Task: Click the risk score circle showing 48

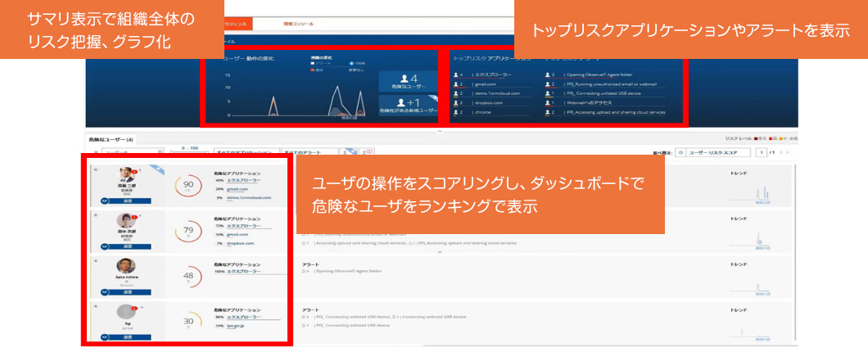Action: click(x=189, y=277)
